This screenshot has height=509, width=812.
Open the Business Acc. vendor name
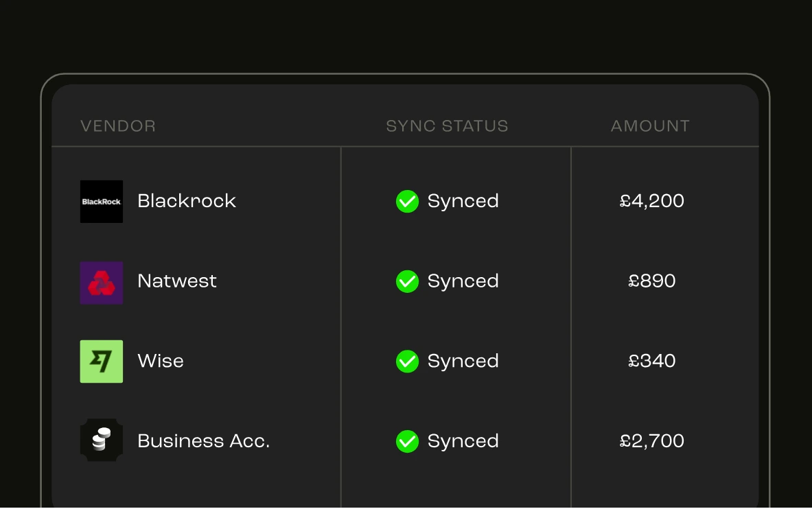point(204,441)
